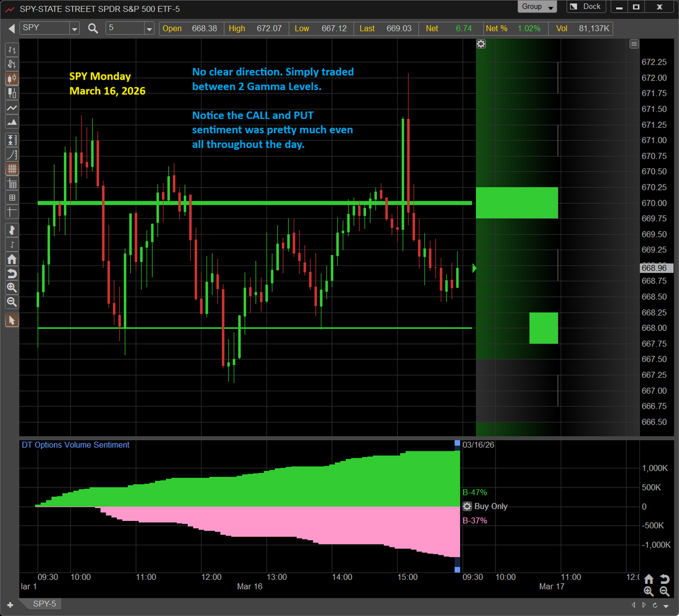Viewport: 679px width, 616px height.
Task: Select the SPY-5 tab
Action: tap(44, 604)
